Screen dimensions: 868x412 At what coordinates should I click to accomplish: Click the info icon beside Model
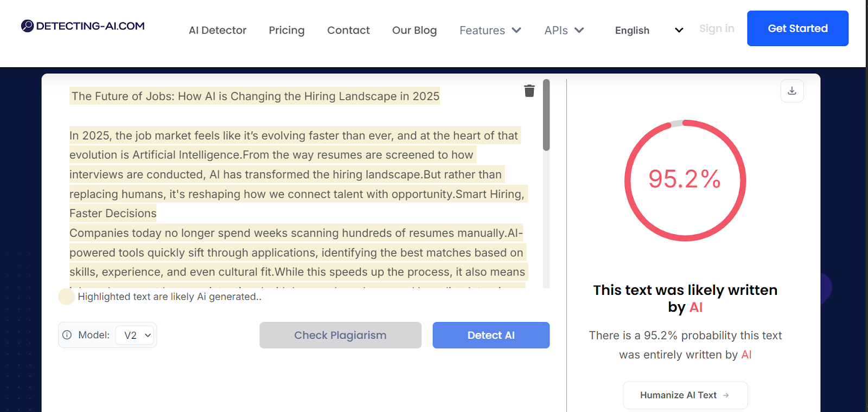point(67,335)
